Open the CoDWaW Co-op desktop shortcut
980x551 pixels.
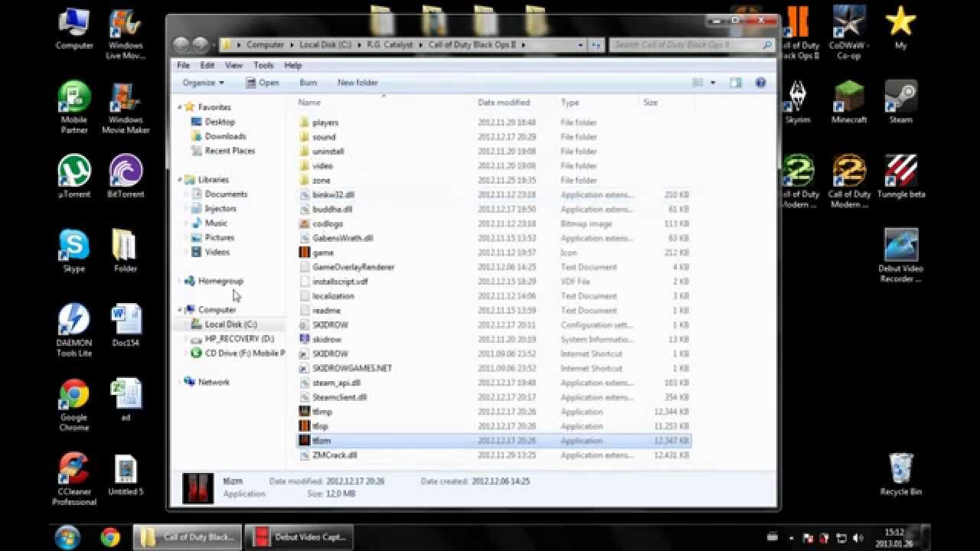pos(849,34)
